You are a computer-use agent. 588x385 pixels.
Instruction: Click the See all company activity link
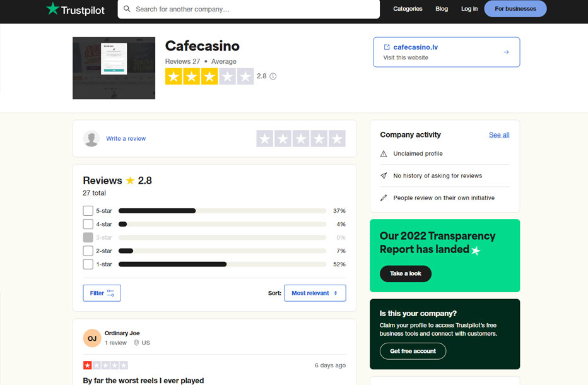click(x=499, y=135)
